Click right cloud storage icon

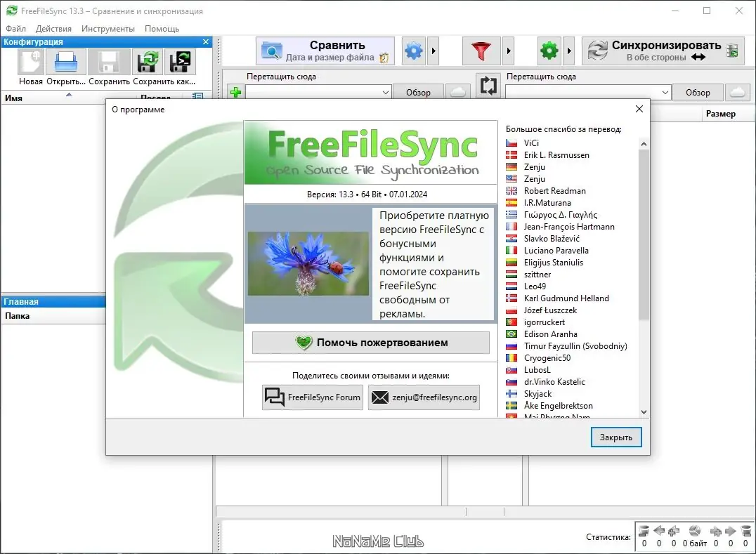pyautogui.click(x=738, y=92)
